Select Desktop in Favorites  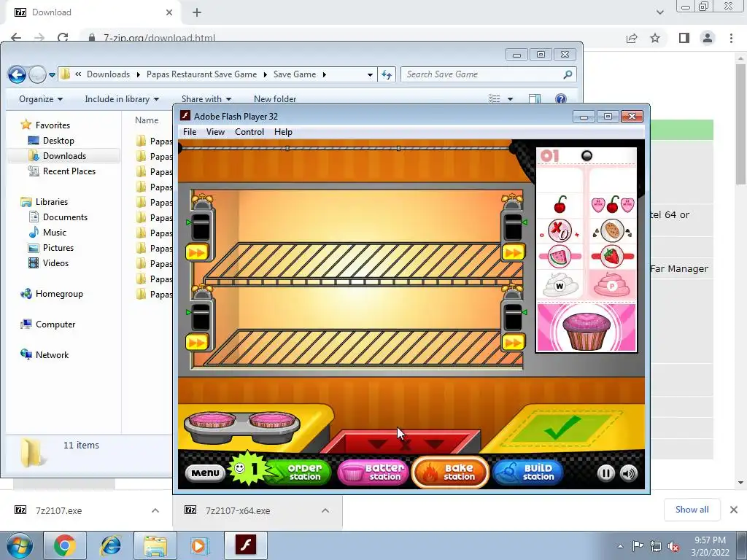[x=58, y=141]
